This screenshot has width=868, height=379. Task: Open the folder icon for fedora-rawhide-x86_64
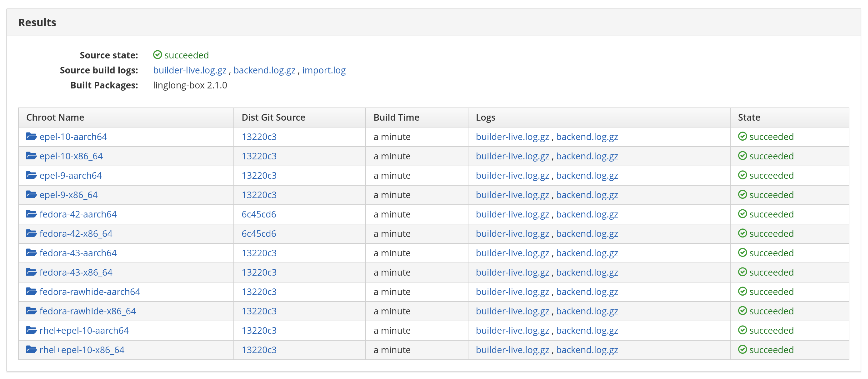(x=31, y=311)
